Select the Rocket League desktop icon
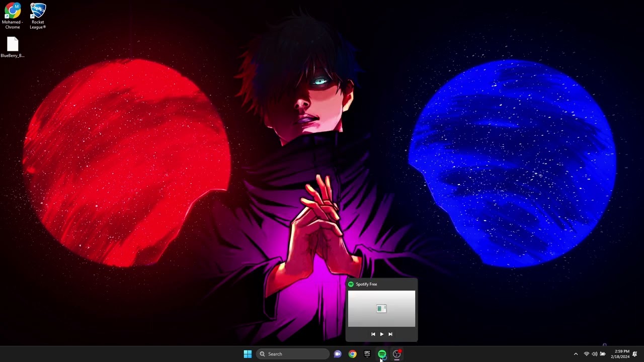Viewport: 644px width, 362px height. pyautogui.click(x=38, y=16)
